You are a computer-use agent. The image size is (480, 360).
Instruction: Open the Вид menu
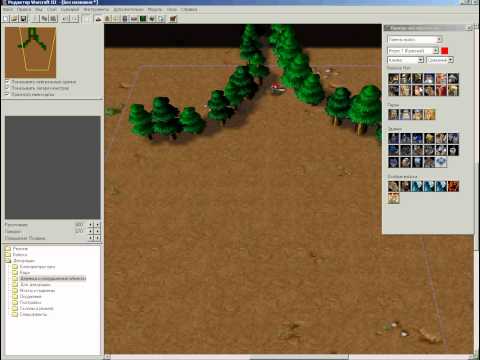click(39, 9)
